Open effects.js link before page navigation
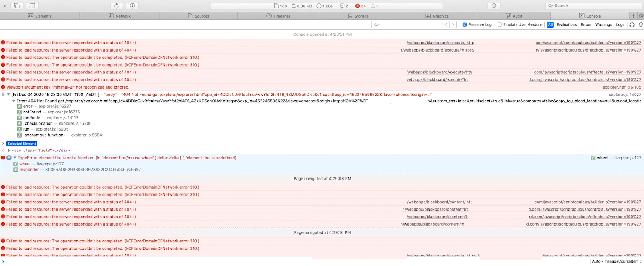Image resolution: width=644 pixels, height=266 pixels. [588, 72]
